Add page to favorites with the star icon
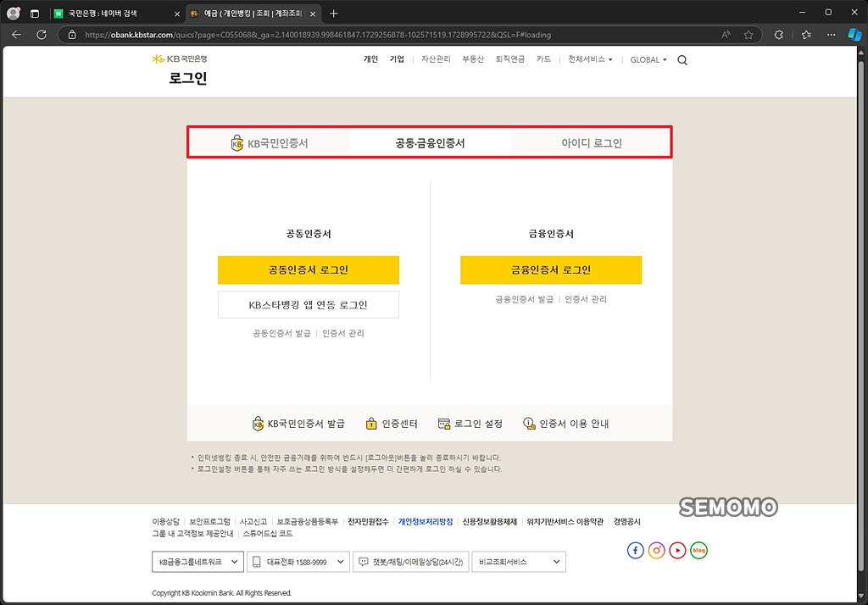 coord(748,35)
